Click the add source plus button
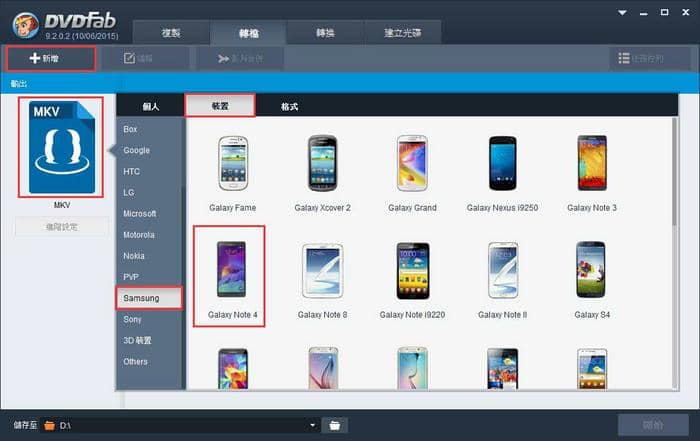Viewport: 700px width, 441px height. (51, 58)
